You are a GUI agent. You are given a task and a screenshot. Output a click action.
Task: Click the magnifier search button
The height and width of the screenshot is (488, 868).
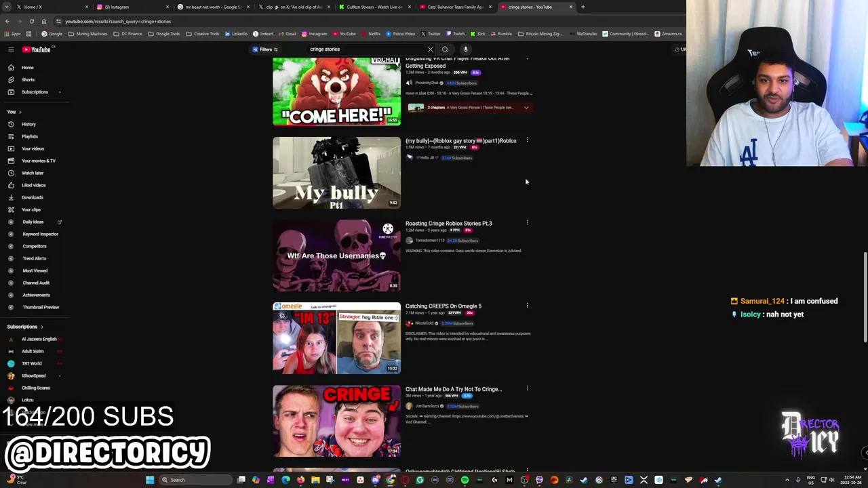(x=445, y=49)
